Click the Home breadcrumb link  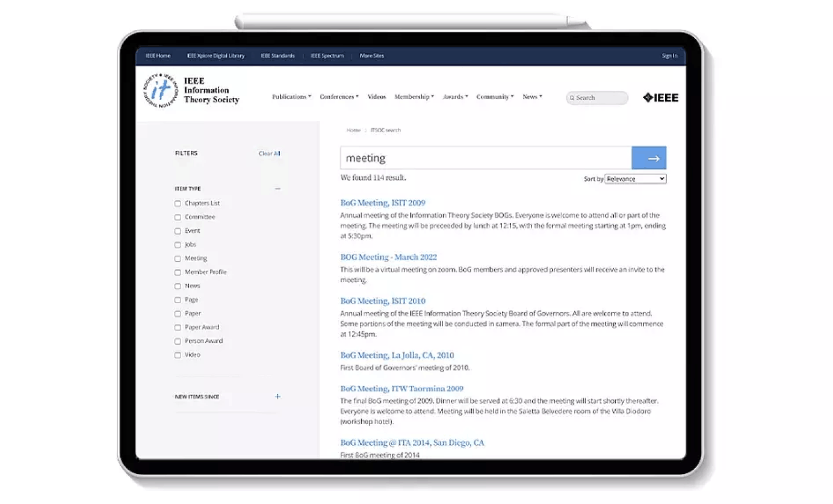click(x=353, y=130)
